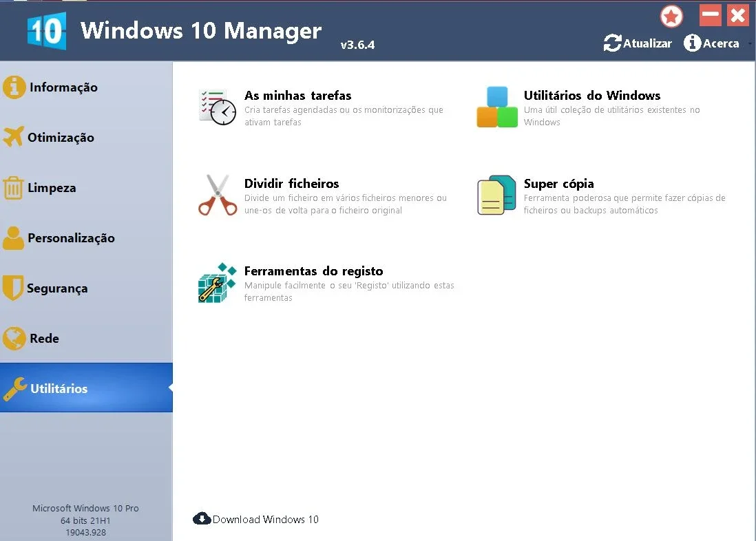Image resolution: width=756 pixels, height=541 pixels.
Task: Open the Ferramentas do registo cube icon
Action: click(217, 283)
